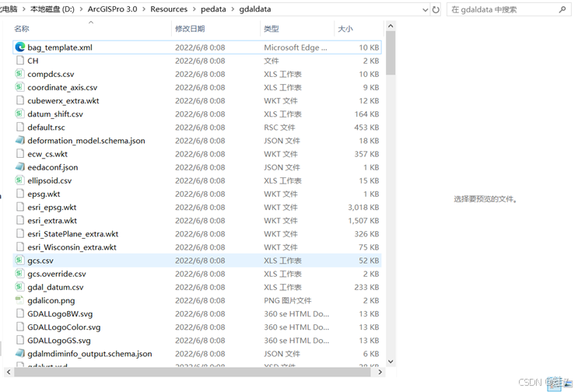Click the spreadsheet icon of coordinate_axis.csv
The image size is (578, 392).
(19, 87)
